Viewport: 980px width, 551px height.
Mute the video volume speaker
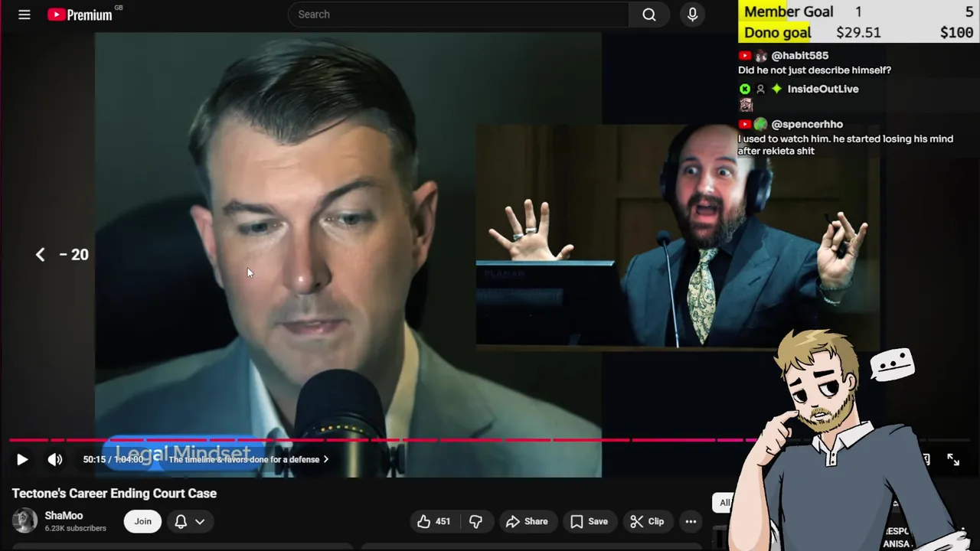pyautogui.click(x=55, y=459)
